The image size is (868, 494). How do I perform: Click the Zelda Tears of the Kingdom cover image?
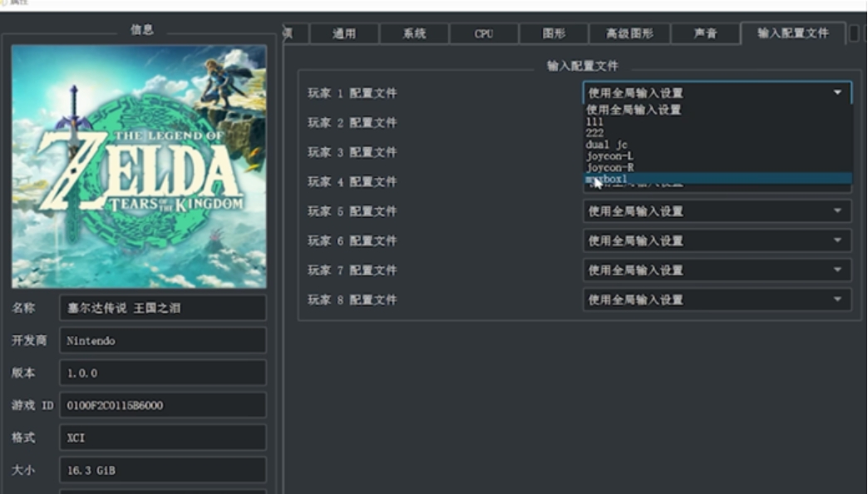(x=139, y=166)
